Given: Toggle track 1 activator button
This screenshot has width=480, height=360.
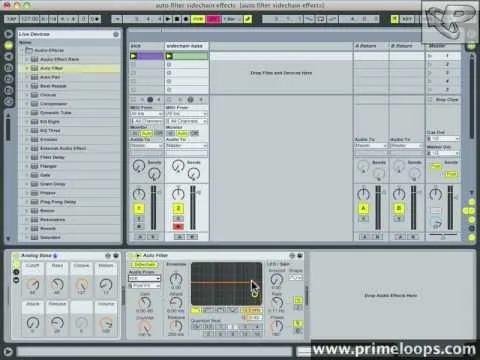Looking at the screenshot, I should point(139,209).
